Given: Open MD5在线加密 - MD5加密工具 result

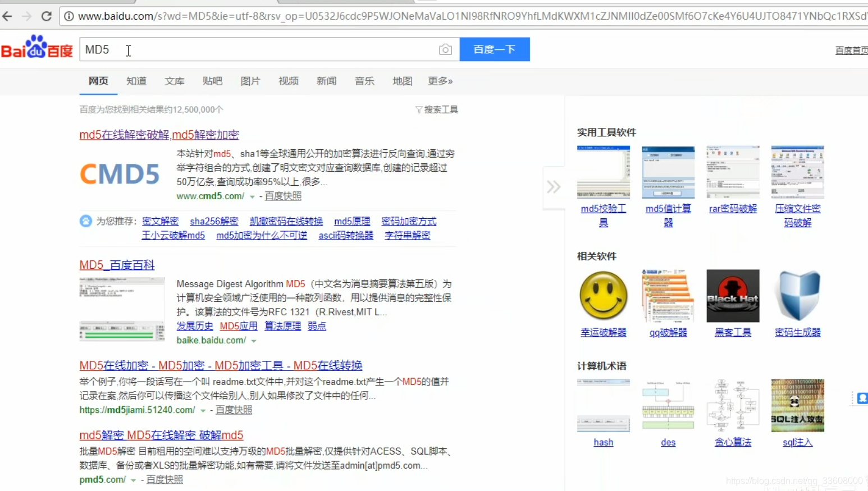Looking at the screenshot, I should (x=221, y=366).
